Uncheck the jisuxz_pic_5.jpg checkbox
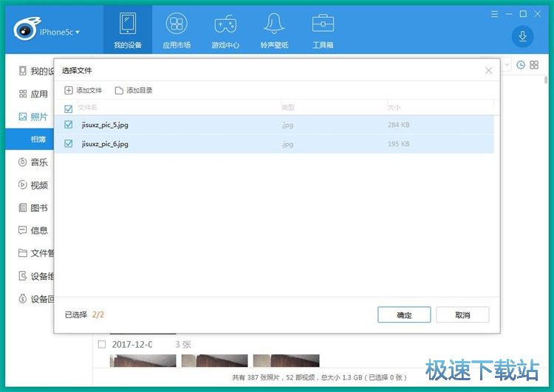554x392 pixels. click(69, 125)
